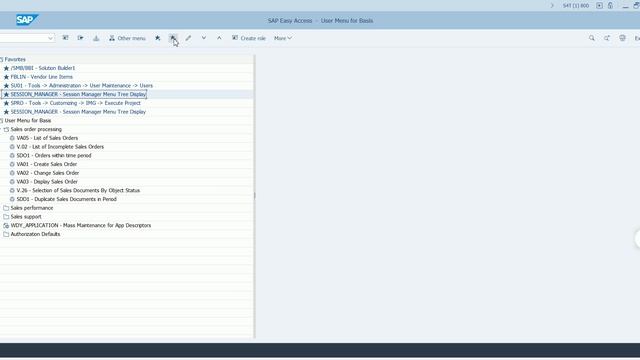Click icon beside V.26 Selection of Sales Documents

pyautogui.click(x=12, y=191)
